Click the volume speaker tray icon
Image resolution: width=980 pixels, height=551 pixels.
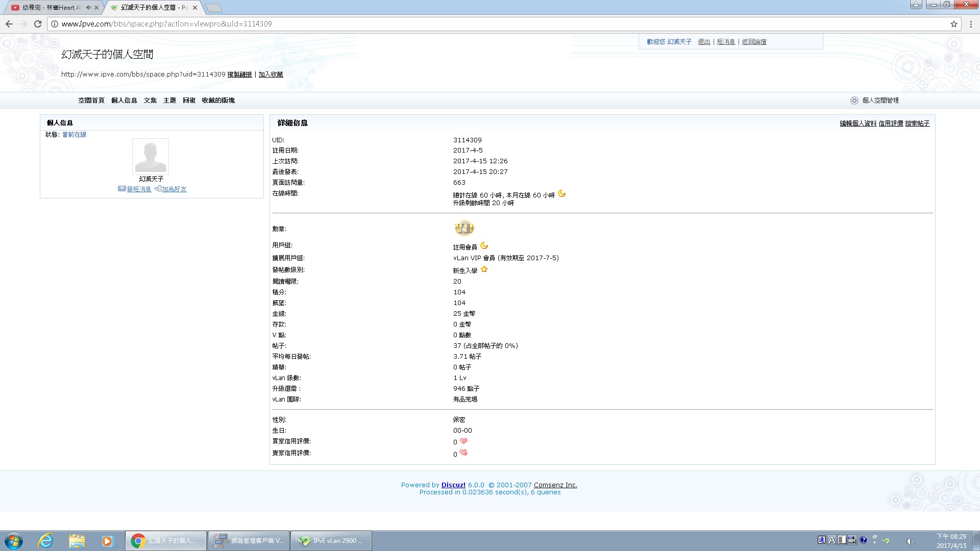point(910,541)
